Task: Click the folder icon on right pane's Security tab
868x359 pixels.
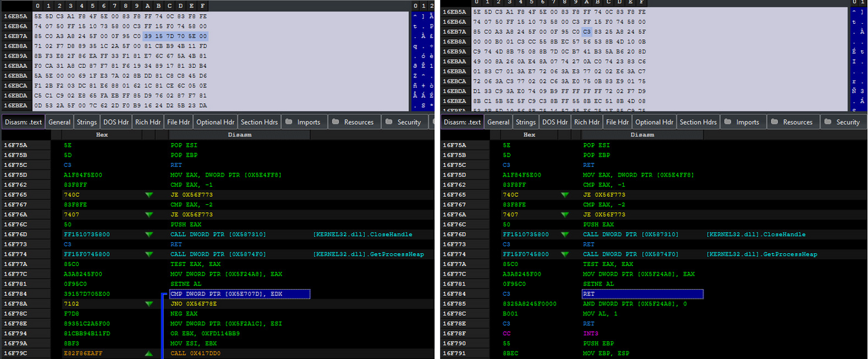Action: 825,122
